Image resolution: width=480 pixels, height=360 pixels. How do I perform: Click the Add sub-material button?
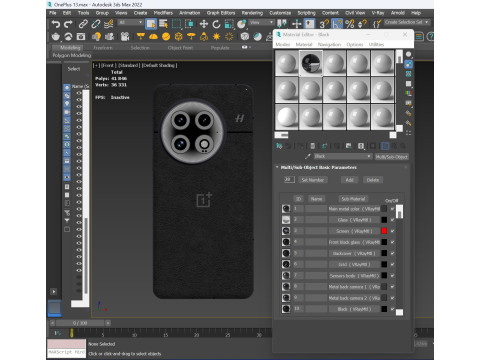pyautogui.click(x=349, y=180)
